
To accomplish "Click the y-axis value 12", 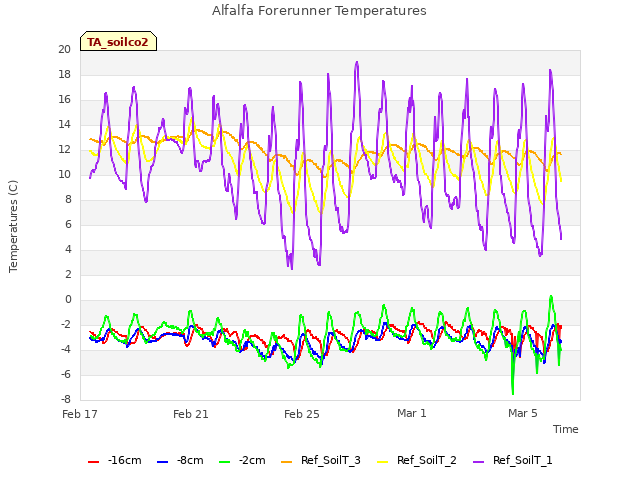I will pyautogui.click(x=64, y=150).
